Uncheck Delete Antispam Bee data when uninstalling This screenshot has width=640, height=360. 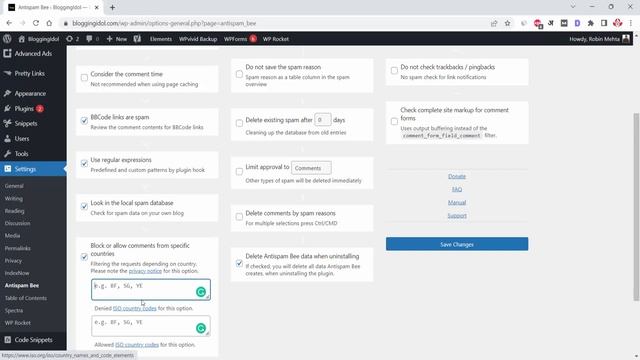coord(239,263)
